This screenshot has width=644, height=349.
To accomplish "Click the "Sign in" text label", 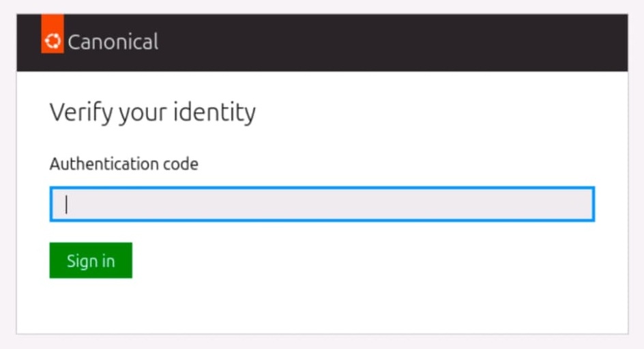I will pos(91,261).
